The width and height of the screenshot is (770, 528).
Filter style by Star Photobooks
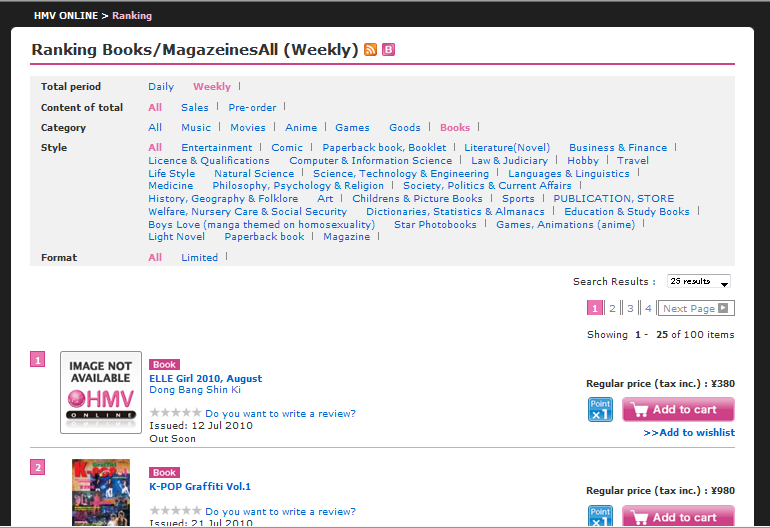click(435, 225)
